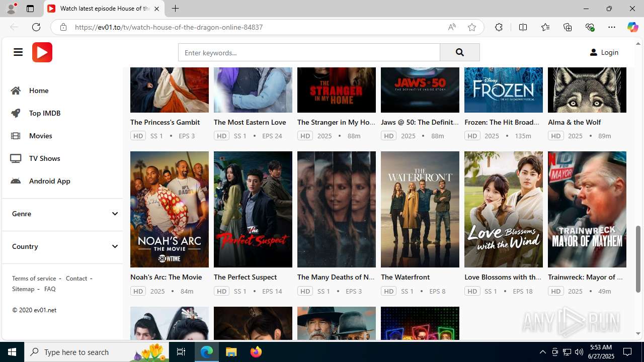Open The Waterfront title link
This screenshot has height=362, width=644.
[x=405, y=277]
